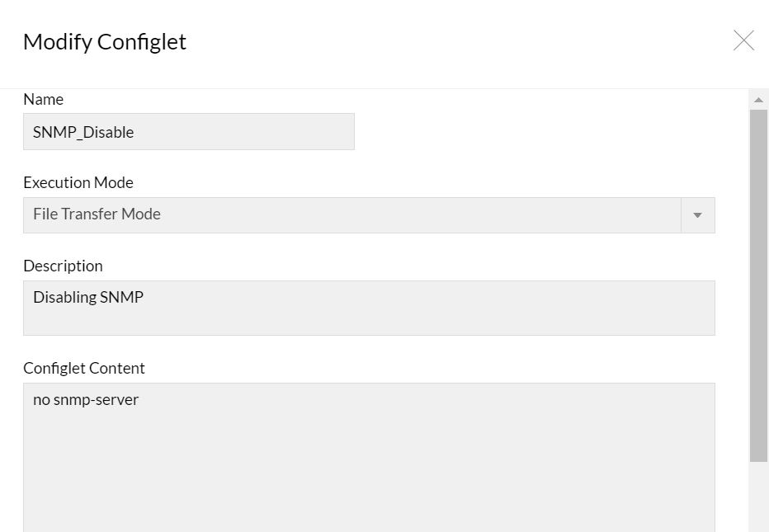
Task: Click the Configlet Content label
Action: pos(83,368)
